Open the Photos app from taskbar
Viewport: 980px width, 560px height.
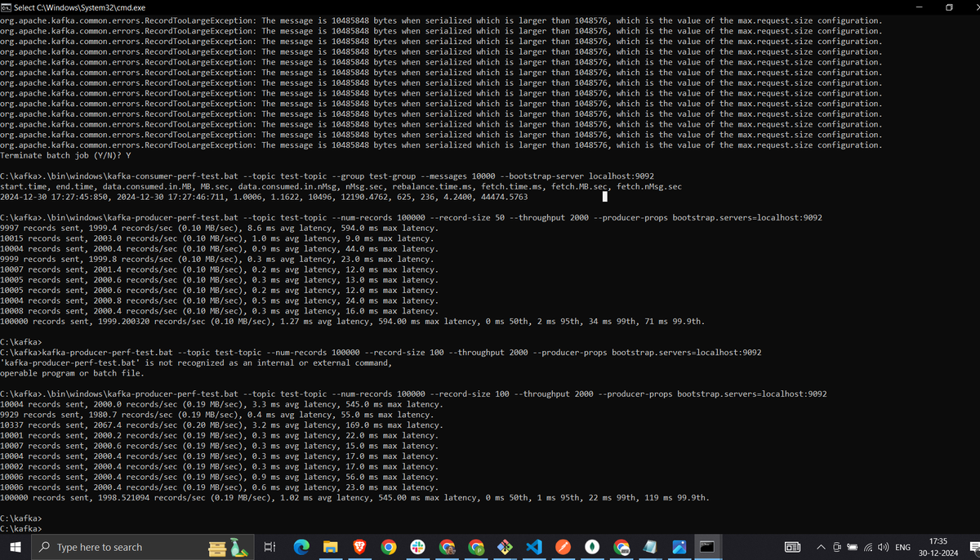click(679, 547)
